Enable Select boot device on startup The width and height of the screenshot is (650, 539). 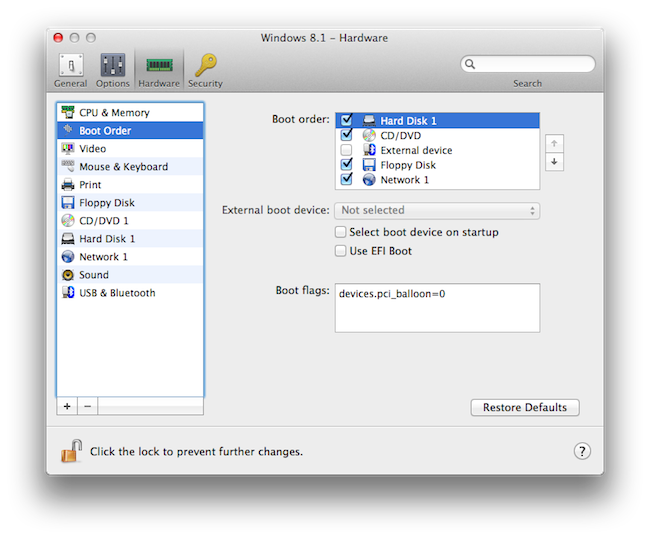point(340,232)
